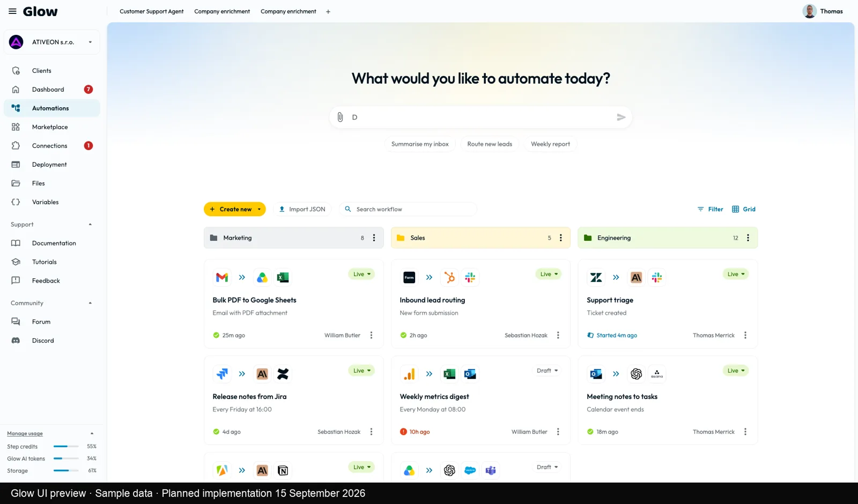Change Live status on Inbound lead routing
The image size is (858, 504).
tap(549, 274)
